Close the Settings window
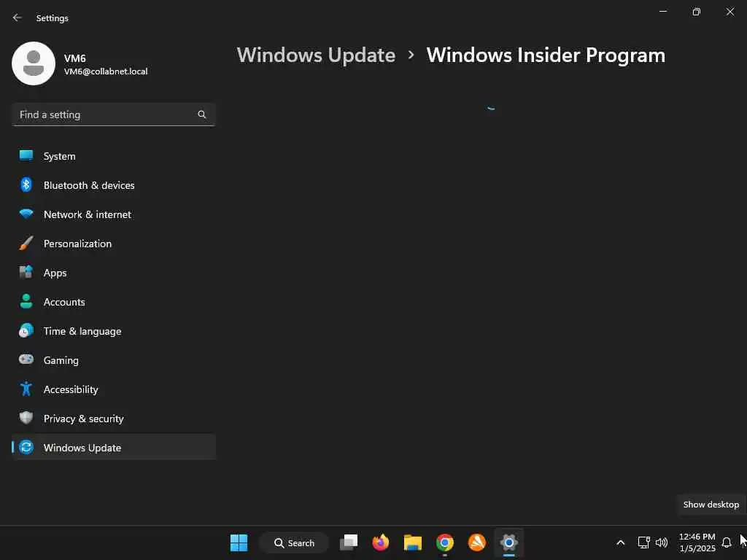747x560 pixels. point(729,12)
